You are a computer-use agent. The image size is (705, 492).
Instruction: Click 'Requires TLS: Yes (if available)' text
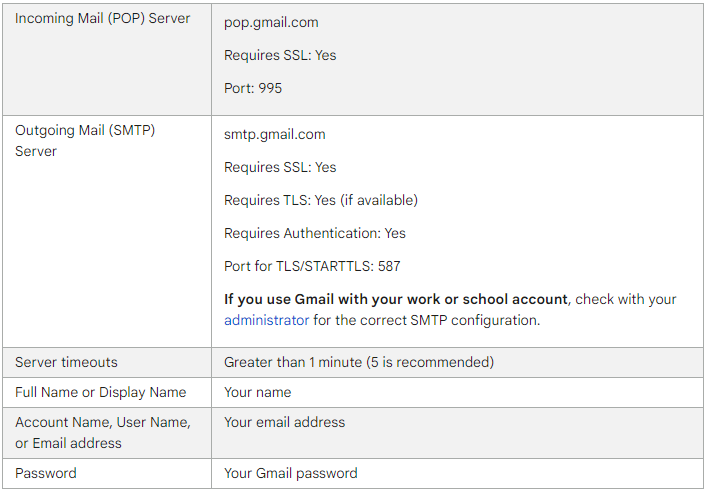(x=321, y=200)
